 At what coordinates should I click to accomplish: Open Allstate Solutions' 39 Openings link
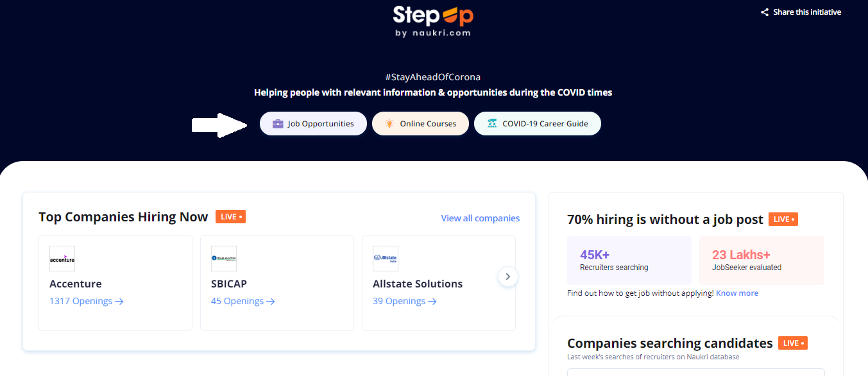point(405,301)
